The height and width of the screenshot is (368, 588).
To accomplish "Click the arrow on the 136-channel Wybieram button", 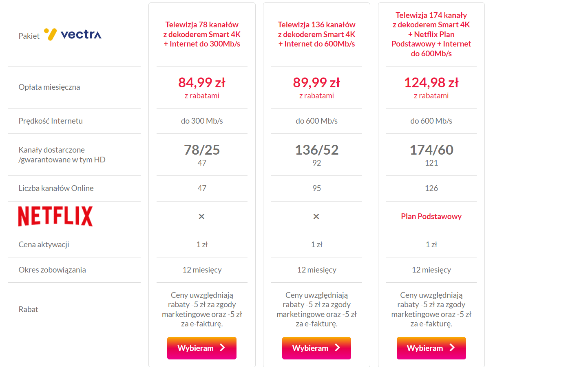I will coord(337,348).
